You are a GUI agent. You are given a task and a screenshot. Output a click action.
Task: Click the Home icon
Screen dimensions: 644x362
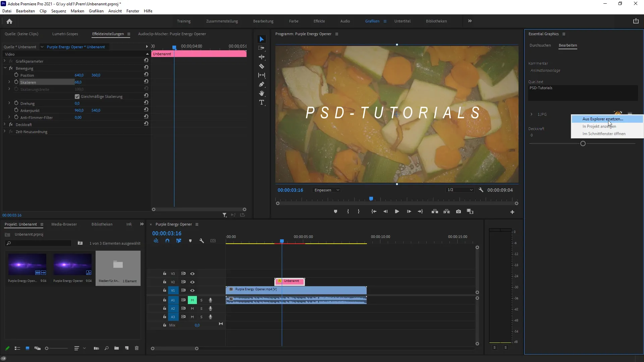click(9, 21)
